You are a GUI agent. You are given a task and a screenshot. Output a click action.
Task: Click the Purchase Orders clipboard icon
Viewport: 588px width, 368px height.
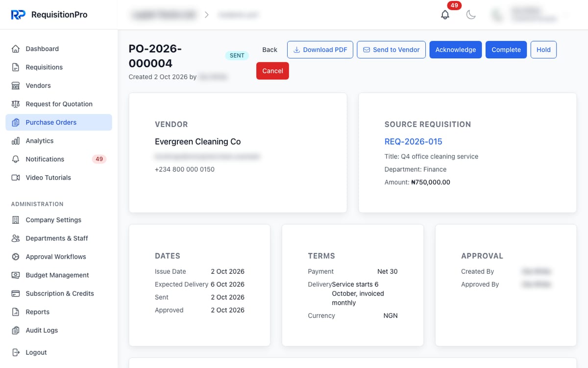coord(16,122)
